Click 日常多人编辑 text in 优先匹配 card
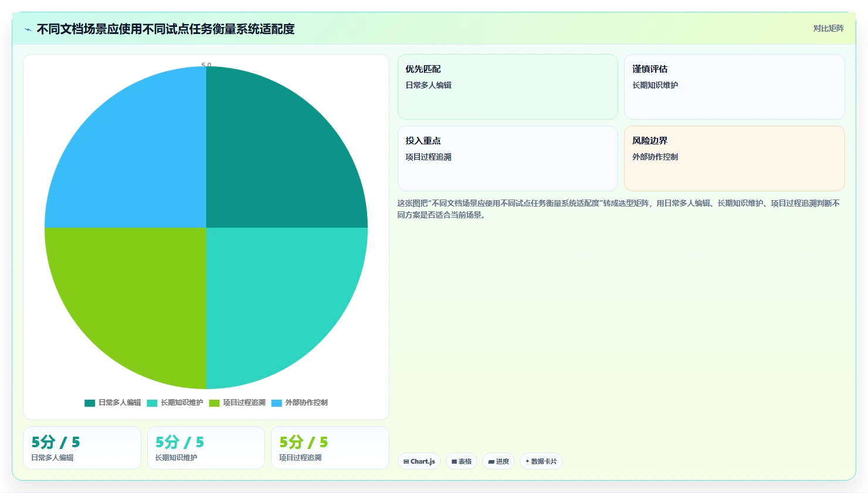This screenshot has width=868, height=493. pyautogui.click(x=428, y=85)
